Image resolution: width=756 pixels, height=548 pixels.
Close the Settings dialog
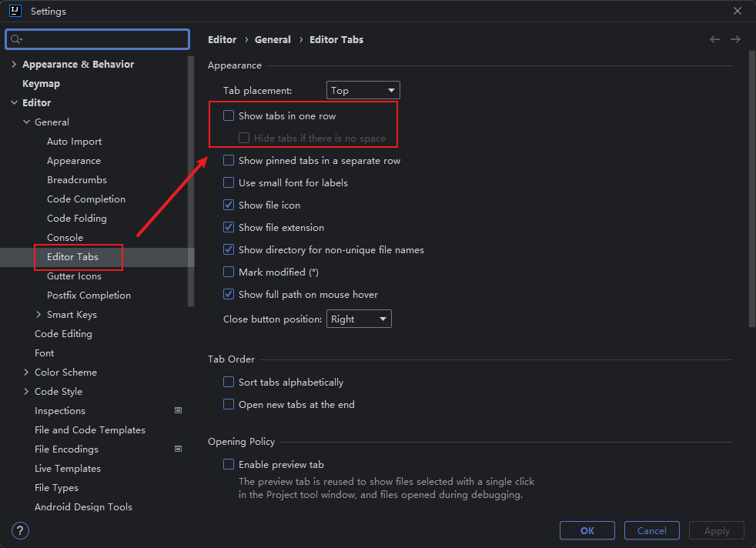[738, 11]
